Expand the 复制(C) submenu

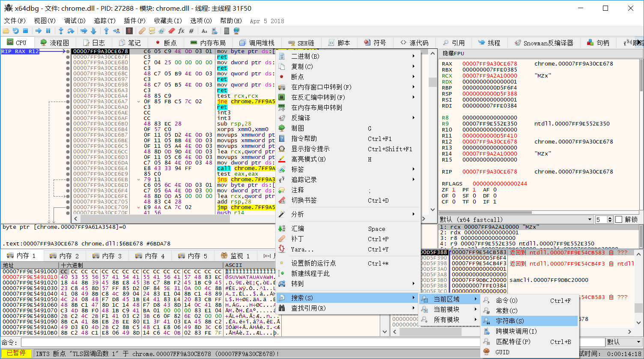point(347,66)
